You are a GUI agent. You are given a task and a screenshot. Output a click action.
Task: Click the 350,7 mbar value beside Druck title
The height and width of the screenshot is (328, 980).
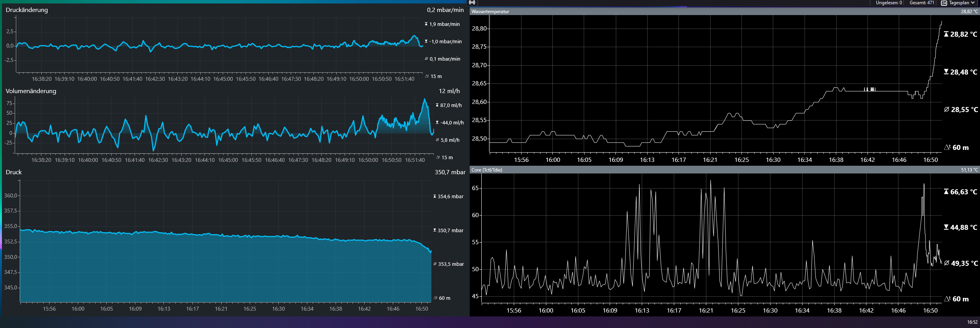coord(450,172)
